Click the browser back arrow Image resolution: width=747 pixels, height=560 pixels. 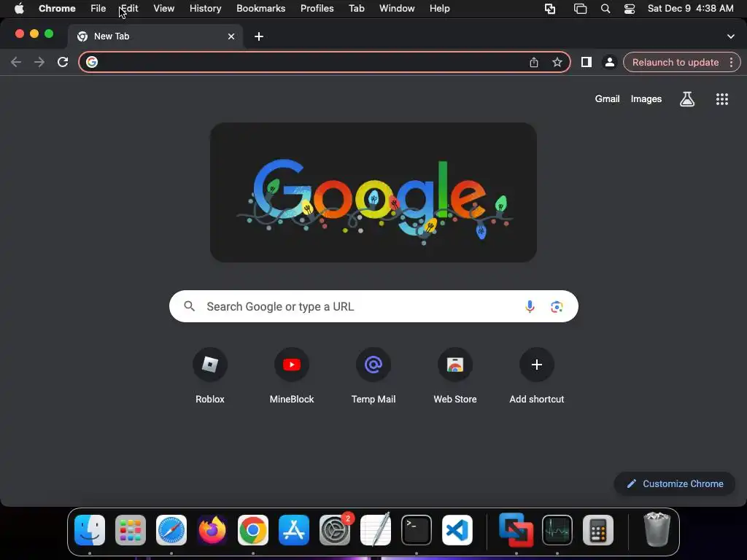[x=16, y=62]
